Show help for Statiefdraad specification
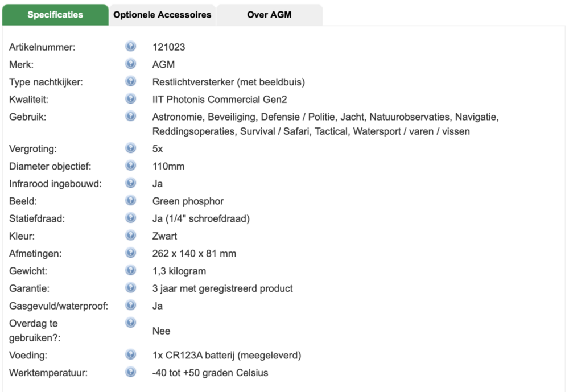The height and width of the screenshot is (392, 569). 131,218
